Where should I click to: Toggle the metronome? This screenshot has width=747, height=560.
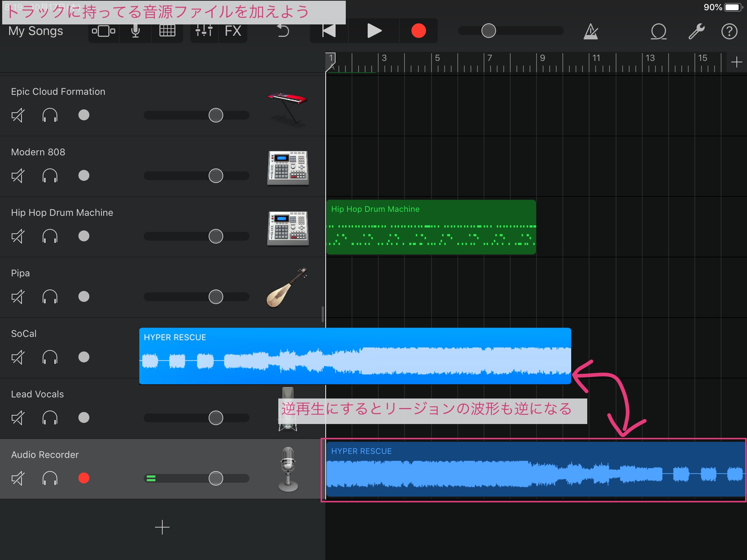tap(591, 31)
